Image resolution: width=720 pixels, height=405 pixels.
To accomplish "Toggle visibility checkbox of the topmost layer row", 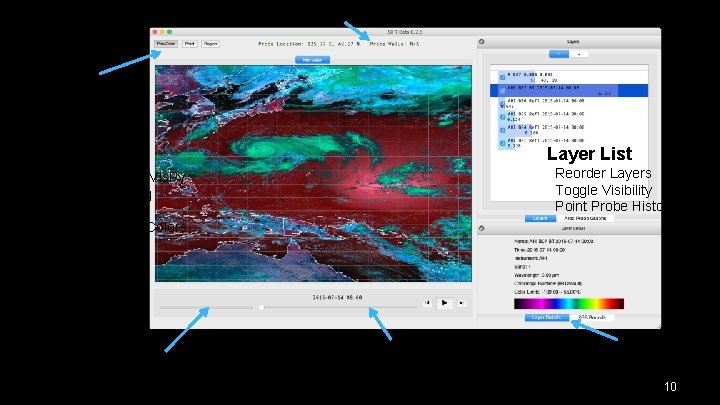I will (502, 77).
